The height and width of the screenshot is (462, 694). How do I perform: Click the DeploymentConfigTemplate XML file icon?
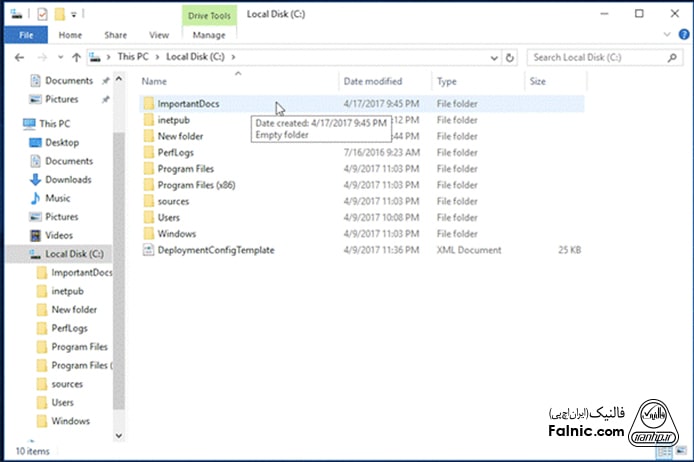point(148,250)
